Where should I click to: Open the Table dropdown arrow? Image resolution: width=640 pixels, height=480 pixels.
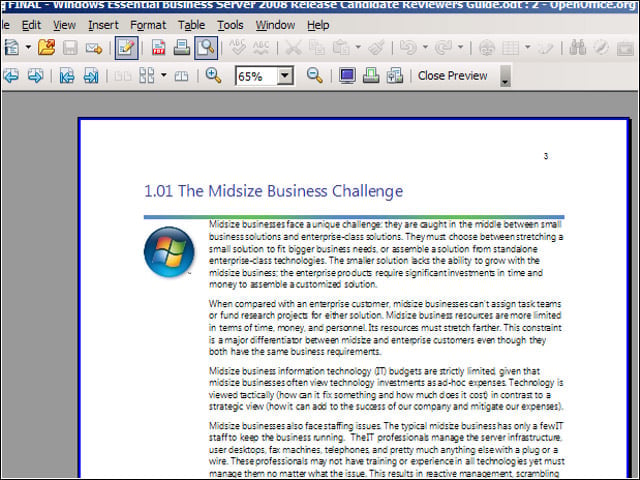pos(528,48)
